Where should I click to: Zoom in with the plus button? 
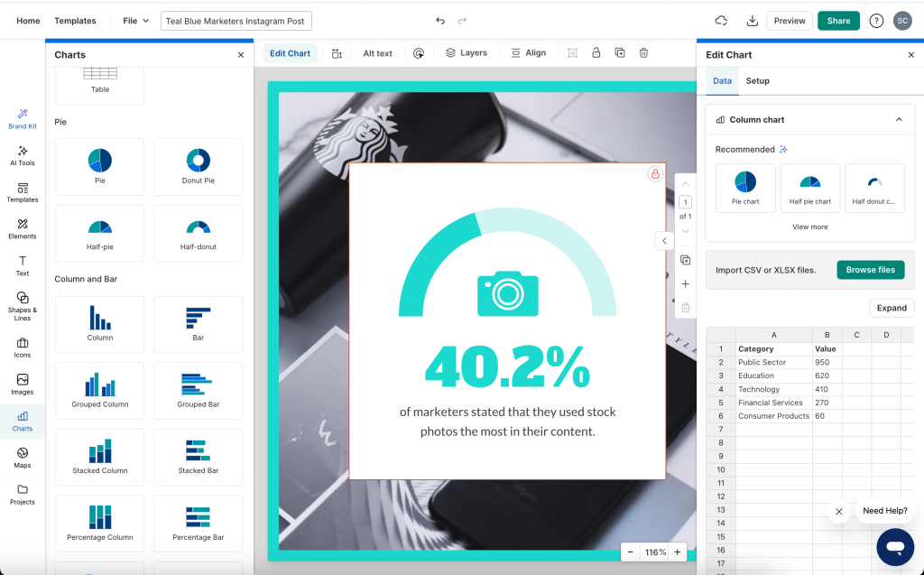[677, 552]
